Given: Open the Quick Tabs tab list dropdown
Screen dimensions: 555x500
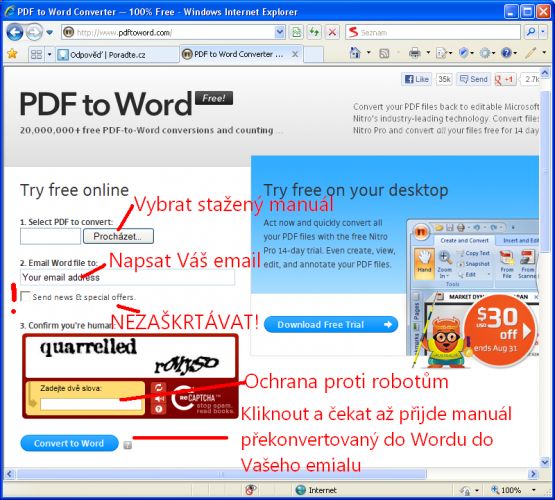Looking at the screenshot, I should [50, 54].
